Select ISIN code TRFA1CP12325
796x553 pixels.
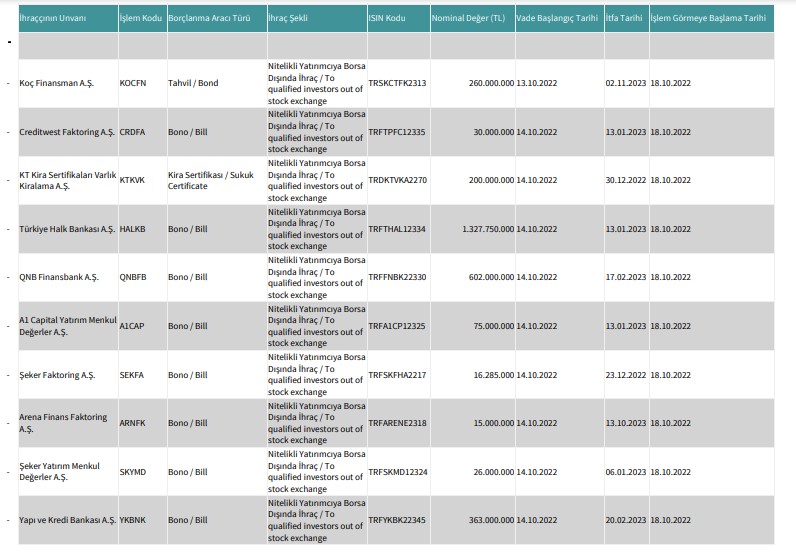click(x=397, y=326)
